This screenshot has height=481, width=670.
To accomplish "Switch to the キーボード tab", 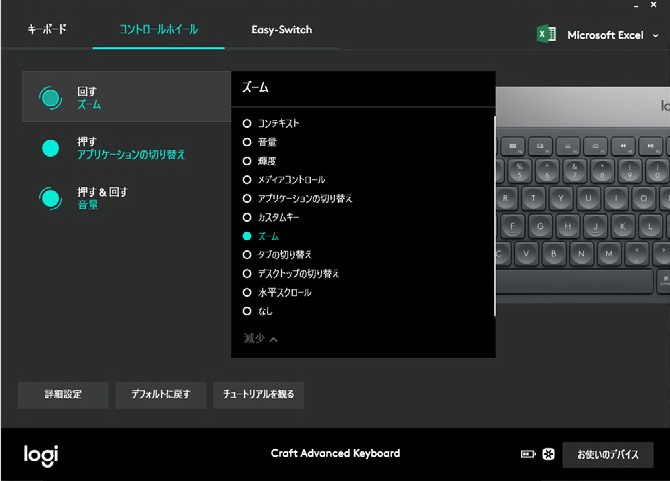I will (47, 29).
